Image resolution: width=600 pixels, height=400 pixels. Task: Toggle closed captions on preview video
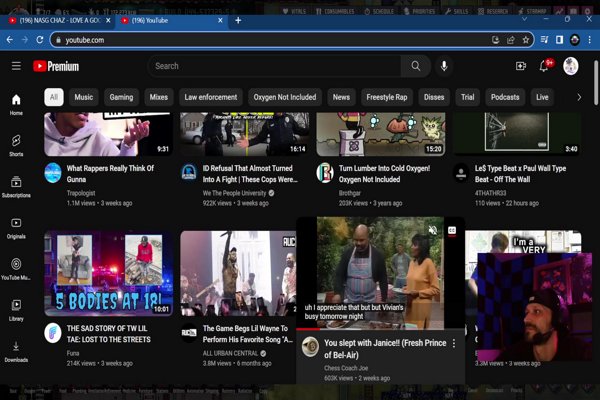pyautogui.click(x=452, y=230)
